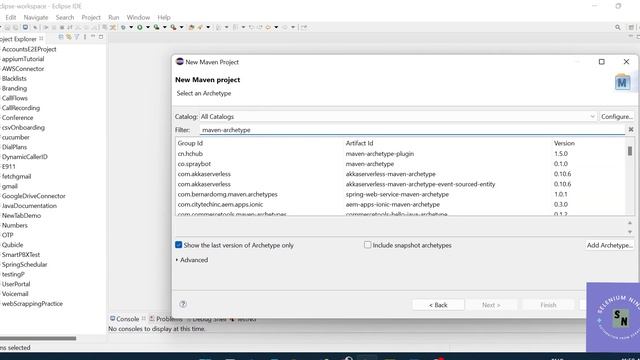The image size is (640, 360).
Task: Click the blue monitor toolbar icon
Action: point(25,27)
